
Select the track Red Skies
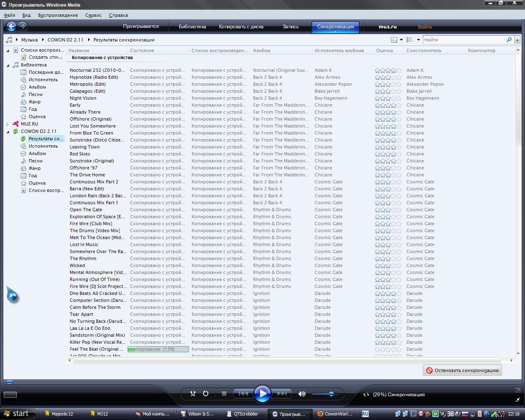point(80,154)
